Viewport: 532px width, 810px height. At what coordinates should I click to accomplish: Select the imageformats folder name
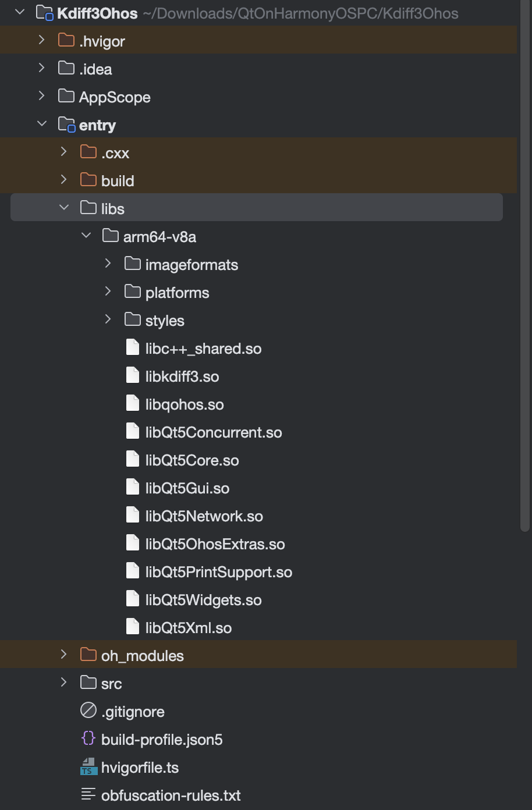pyautogui.click(x=191, y=265)
